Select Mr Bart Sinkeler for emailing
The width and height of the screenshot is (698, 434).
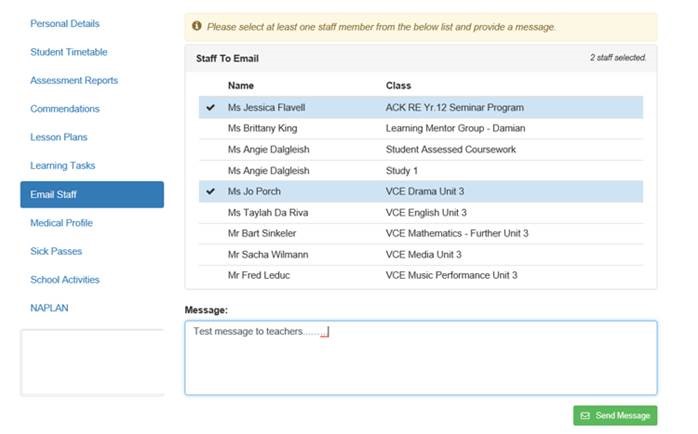click(x=268, y=233)
